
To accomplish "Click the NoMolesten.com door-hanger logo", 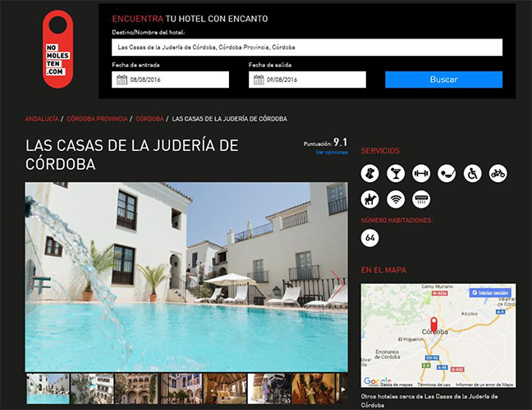I will pos(57,49).
